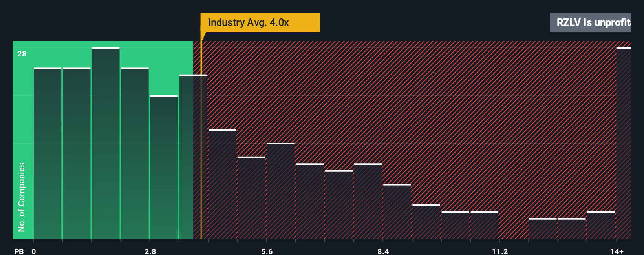Click the bar starting at the 8.4 tick
Screen dimensions: 644x255
point(397,211)
